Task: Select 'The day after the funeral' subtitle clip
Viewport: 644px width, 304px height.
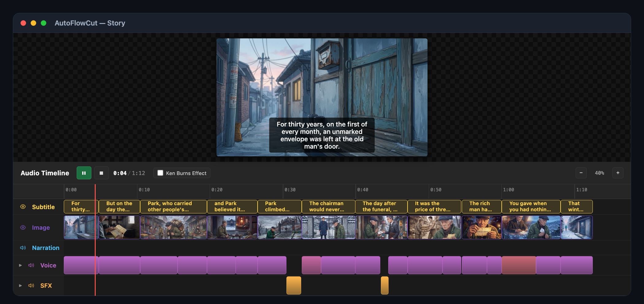Action: click(381, 206)
